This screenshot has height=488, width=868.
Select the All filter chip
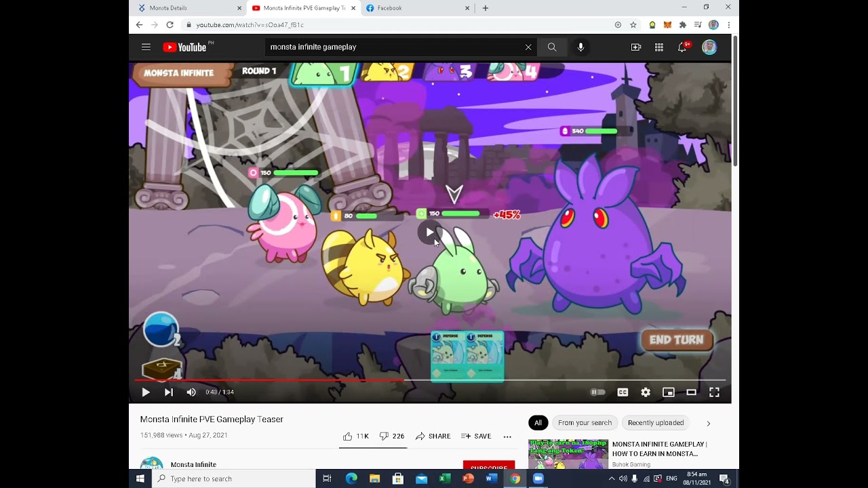538,423
